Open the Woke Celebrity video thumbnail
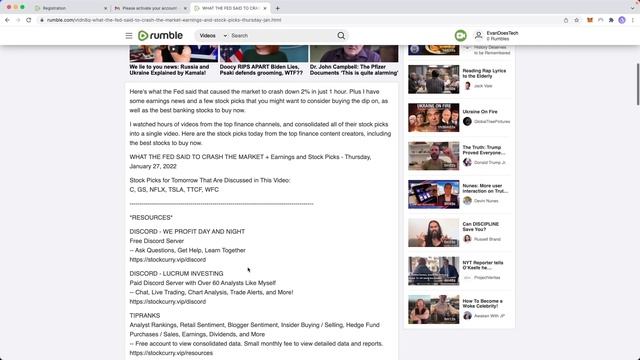 click(433, 309)
